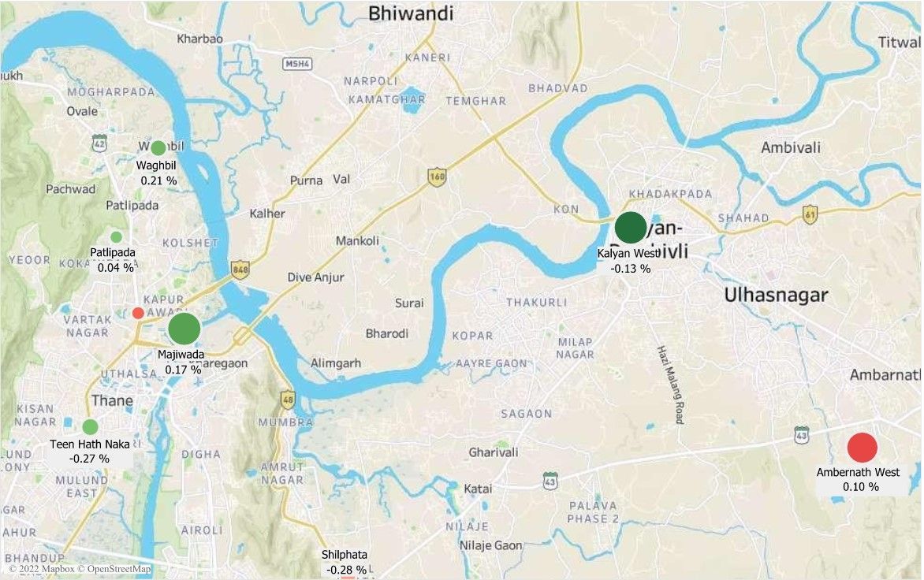Click the MSH4 road badge
924x580 pixels.
pyautogui.click(x=297, y=64)
